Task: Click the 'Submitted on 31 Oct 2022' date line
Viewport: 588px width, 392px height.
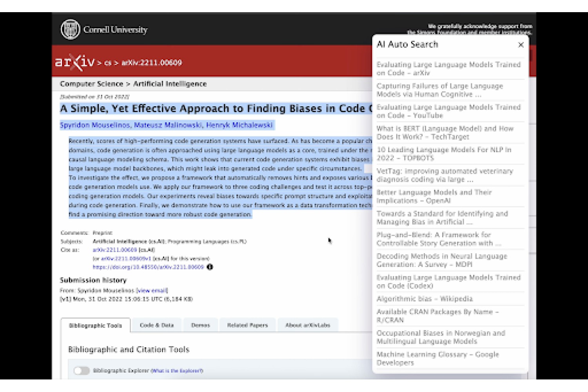Action: tap(94, 96)
